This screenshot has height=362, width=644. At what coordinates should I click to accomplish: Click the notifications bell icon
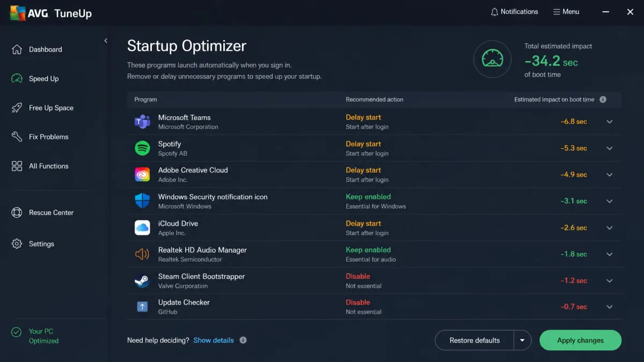494,12
